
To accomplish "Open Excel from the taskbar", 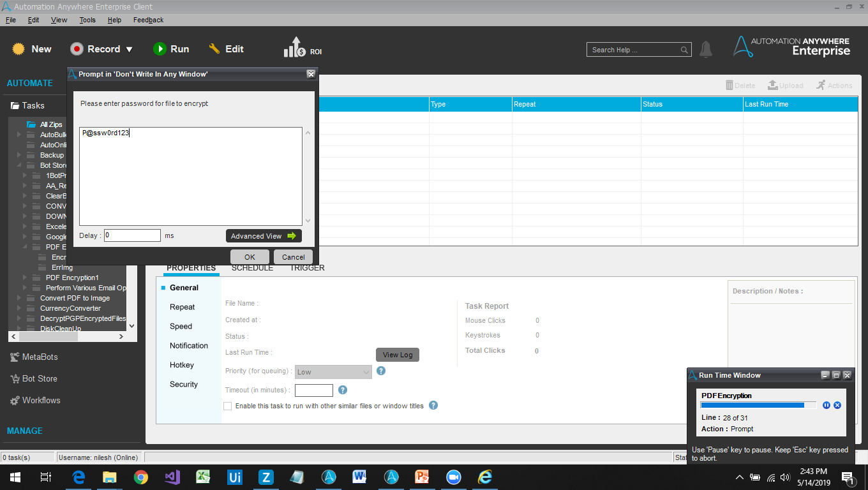I will click(203, 477).
